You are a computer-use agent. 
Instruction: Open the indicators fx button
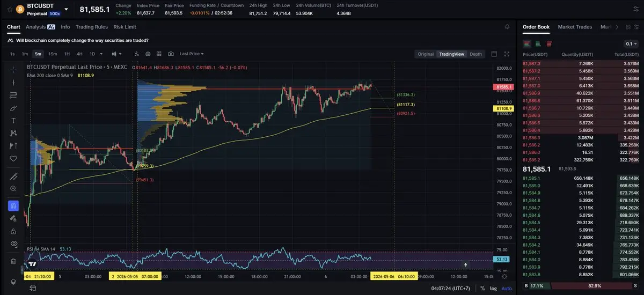pos(136,54)
